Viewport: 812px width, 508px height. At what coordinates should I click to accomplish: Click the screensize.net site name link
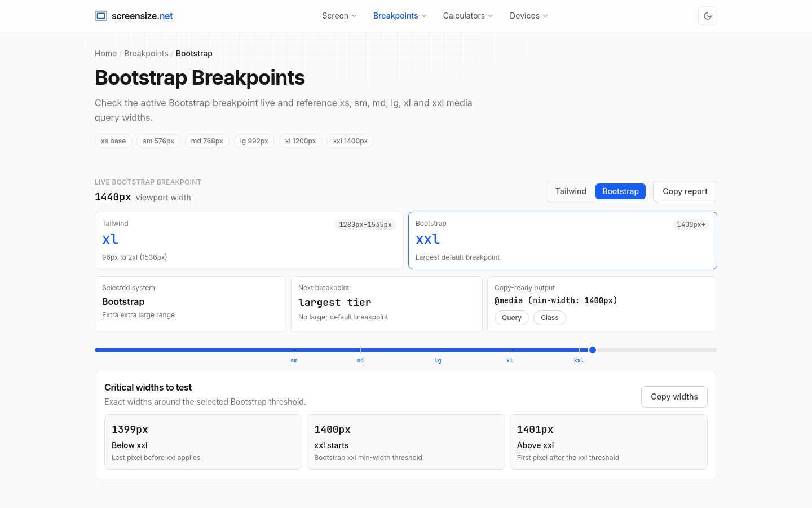142,16
